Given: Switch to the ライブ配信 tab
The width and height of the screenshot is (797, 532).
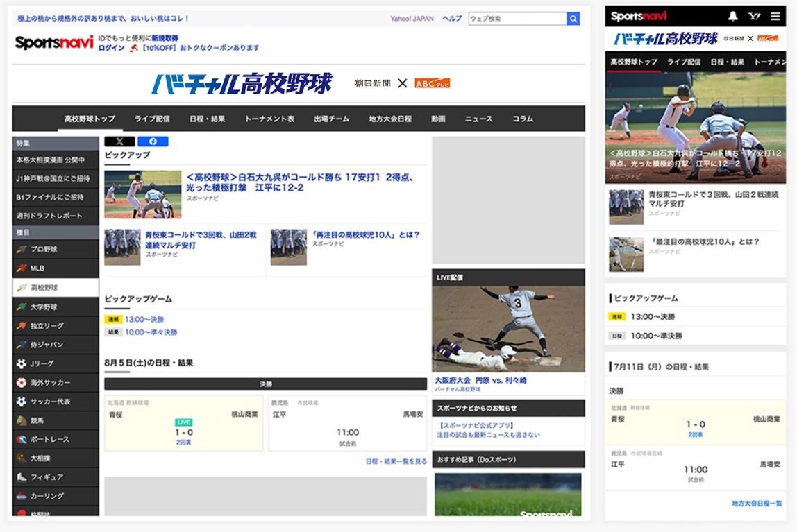Looking at the screenshot, I should [152, 119].
